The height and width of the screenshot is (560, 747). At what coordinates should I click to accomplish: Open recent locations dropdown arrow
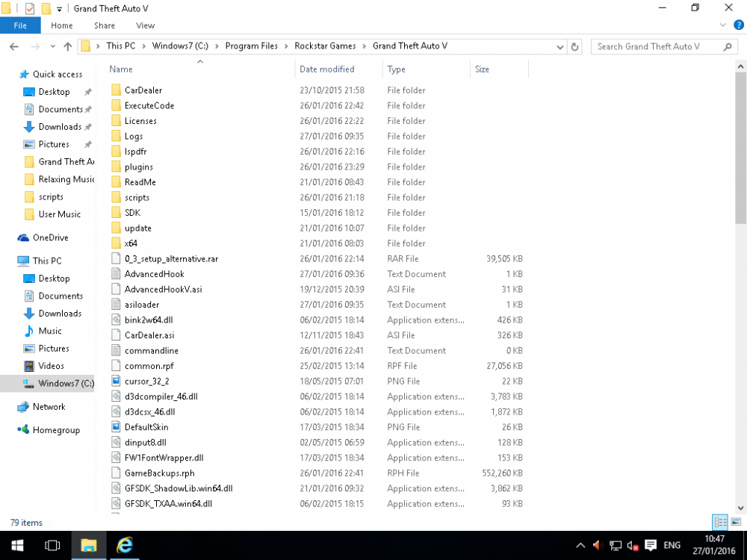52,46
